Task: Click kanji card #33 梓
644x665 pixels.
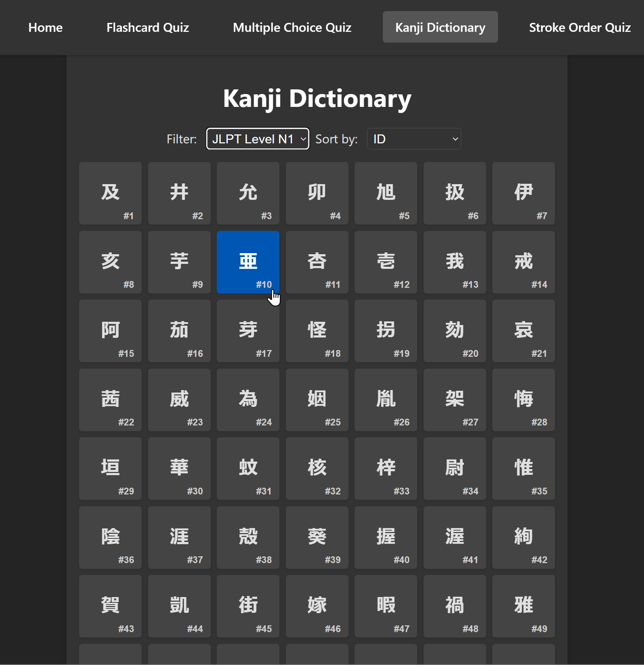Action: (386, 469)
